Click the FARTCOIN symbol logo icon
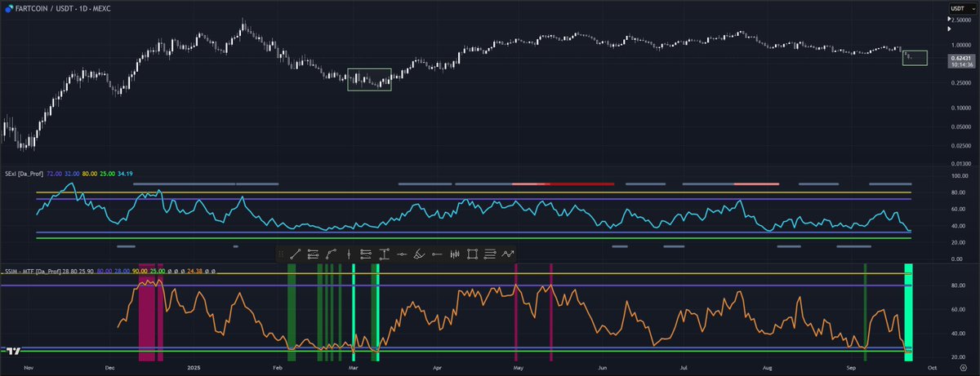 (8, 8)
